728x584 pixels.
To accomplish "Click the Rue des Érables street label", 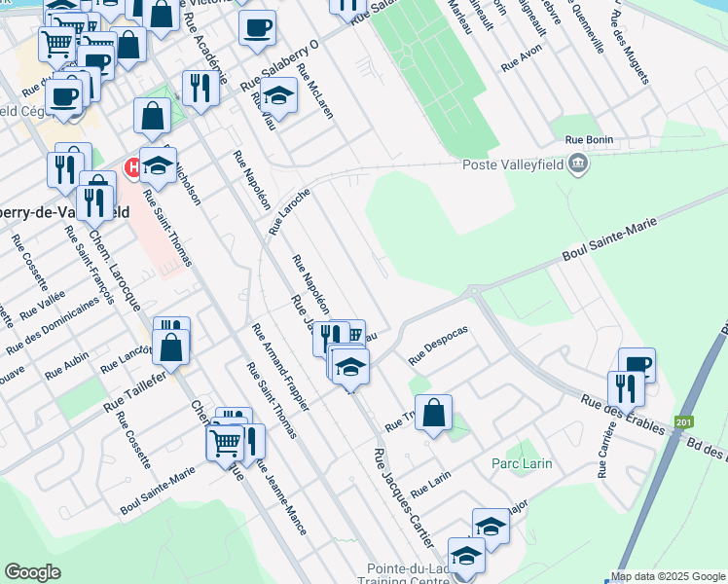I will click(623, 415).
